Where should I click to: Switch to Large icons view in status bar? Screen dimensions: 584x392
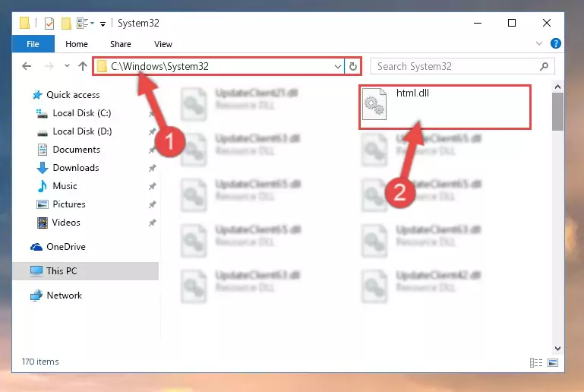553,362
